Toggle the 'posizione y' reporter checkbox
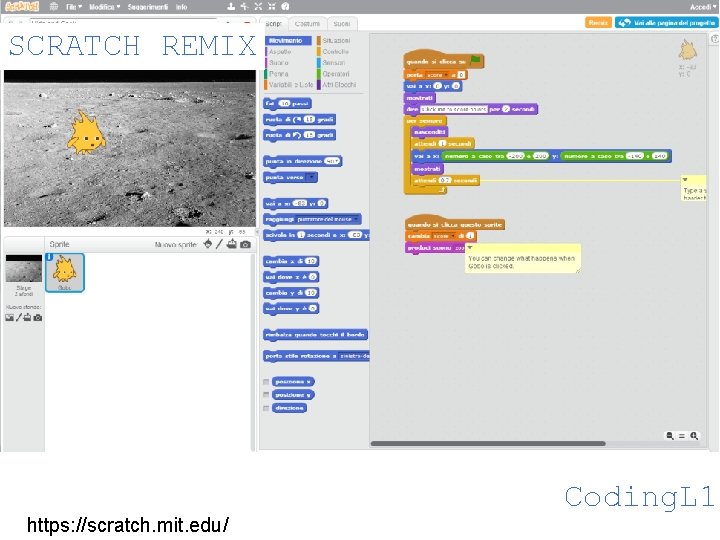The image size is (720, 540). tap(266, 394)
